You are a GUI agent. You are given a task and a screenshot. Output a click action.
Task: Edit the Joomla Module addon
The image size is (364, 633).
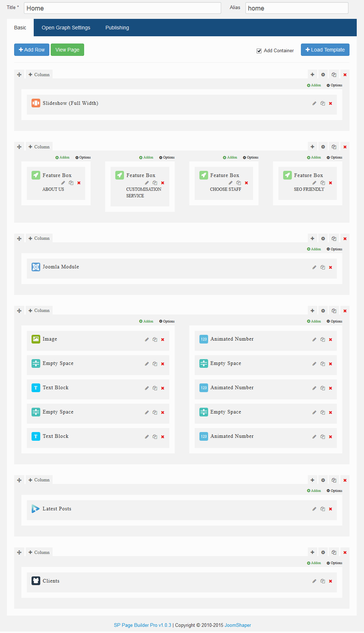(314, 267)
